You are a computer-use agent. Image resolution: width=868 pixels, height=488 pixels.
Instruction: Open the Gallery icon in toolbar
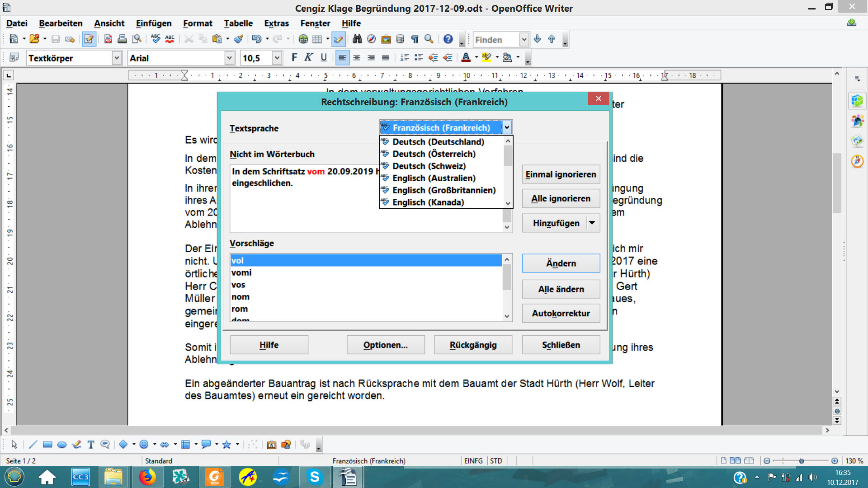(386, 39)
